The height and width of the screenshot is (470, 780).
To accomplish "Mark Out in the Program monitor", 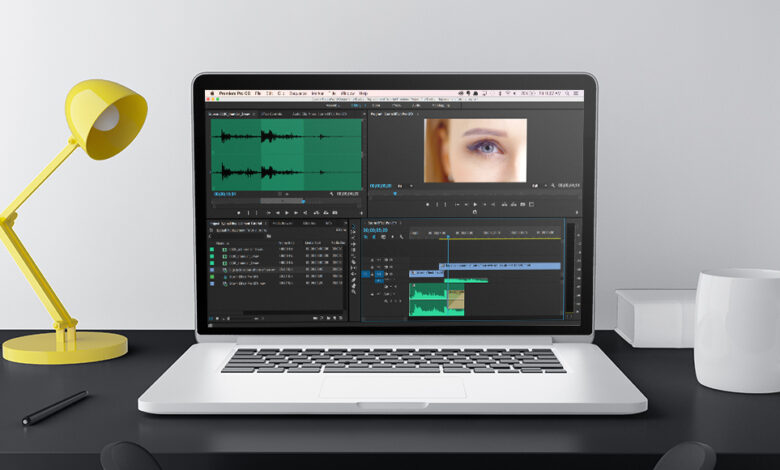I will [445, 204].
